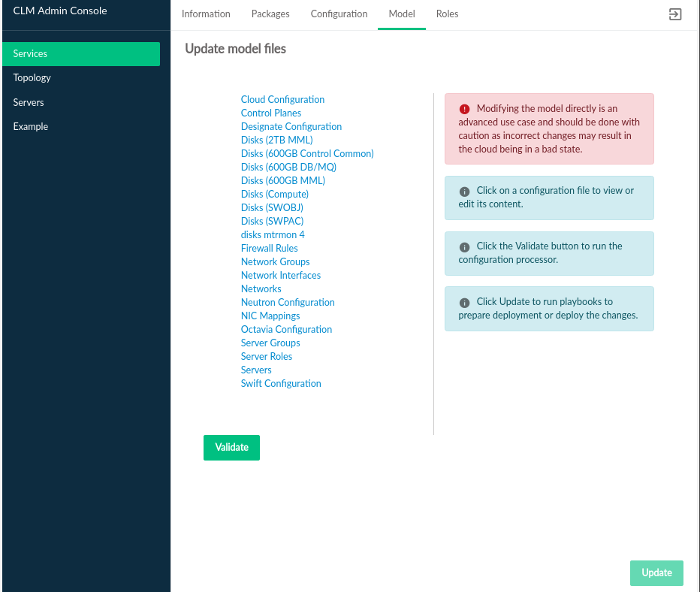The width and height of the screenshot is (700, 592).
Task: View the Neutron Configuration file
Action: 288,303
